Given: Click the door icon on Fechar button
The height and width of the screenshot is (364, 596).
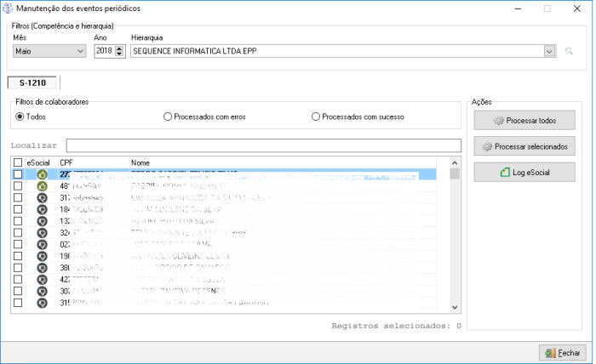Looking at the screenshot, I should [x=549, y=352].
